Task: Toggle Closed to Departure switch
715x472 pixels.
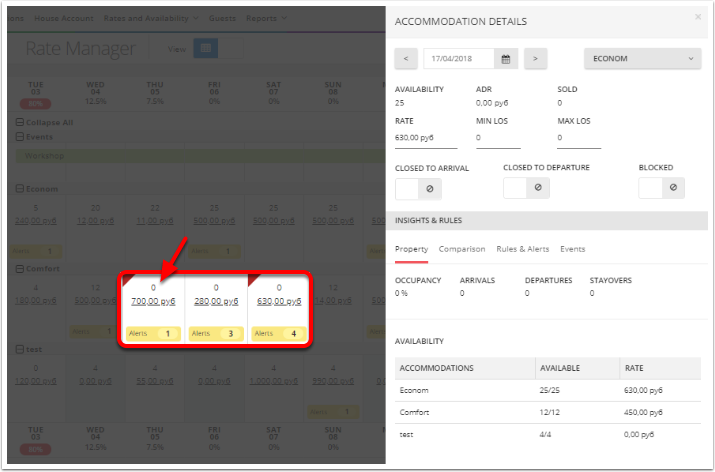Action: [526, 187]
